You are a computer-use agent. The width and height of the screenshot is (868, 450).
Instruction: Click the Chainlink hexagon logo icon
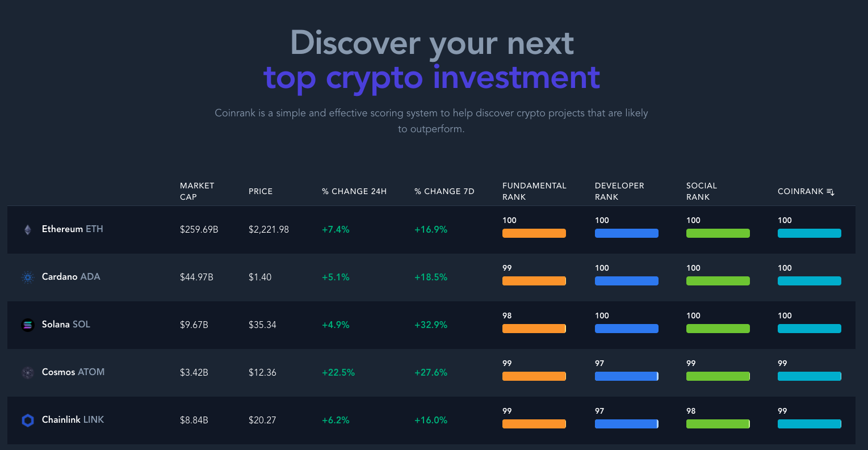28,420
